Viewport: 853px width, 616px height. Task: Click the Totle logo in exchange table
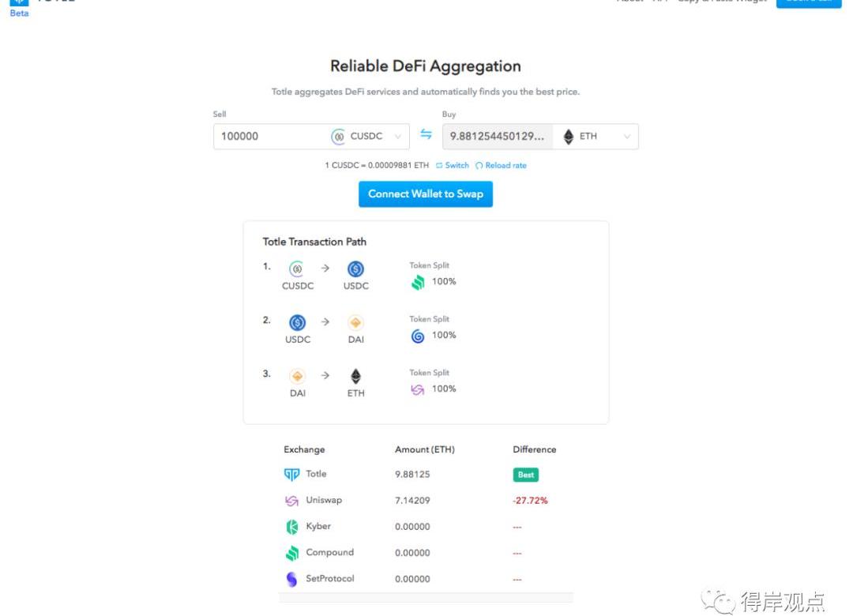tap(291, 475)
